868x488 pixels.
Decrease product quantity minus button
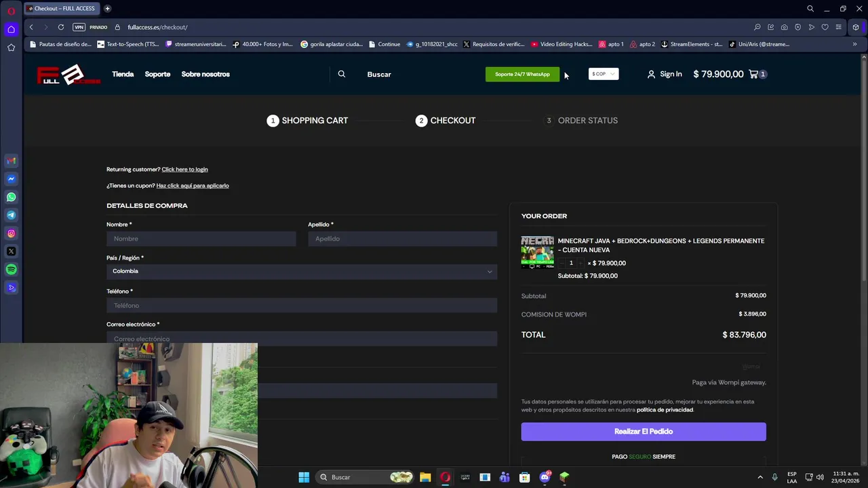click(x=562, y=263)
